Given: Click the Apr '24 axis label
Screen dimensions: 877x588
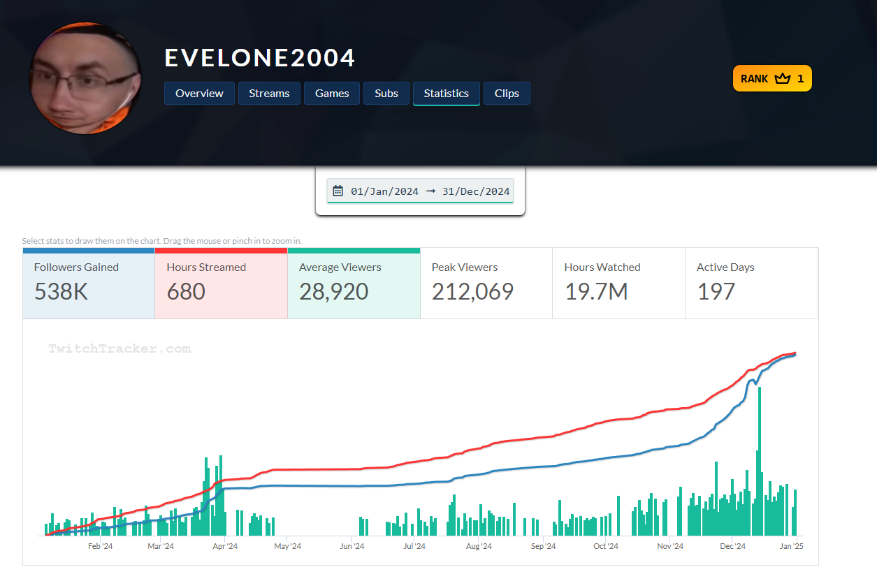Looking at the screenshot, I should point(225,546).
